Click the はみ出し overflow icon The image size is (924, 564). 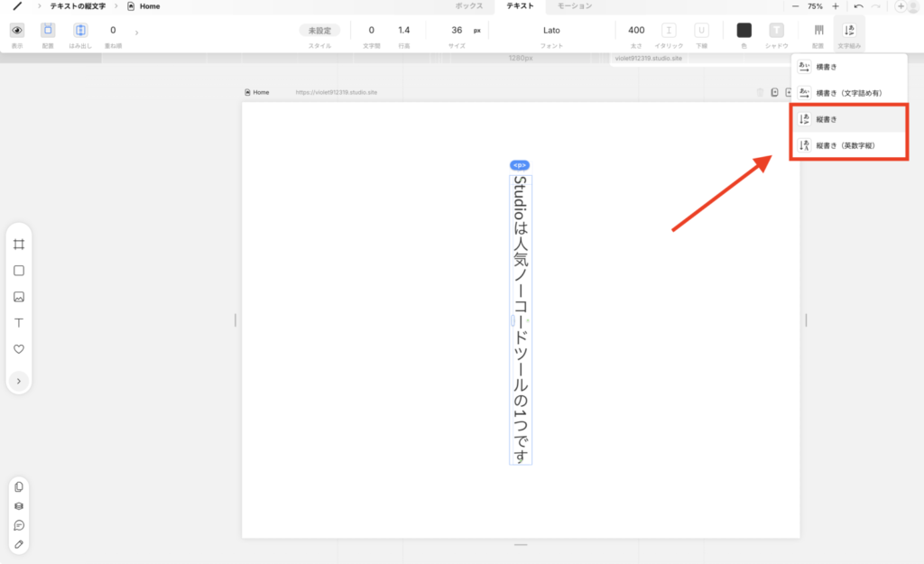coord(80,30)
